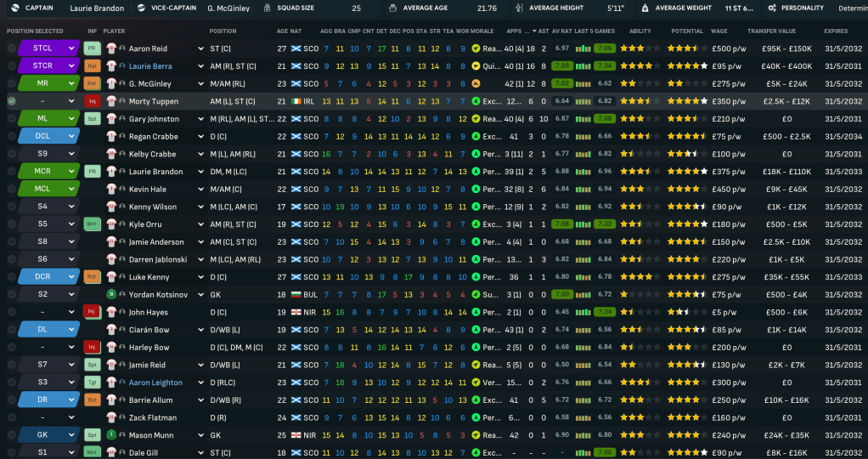Click Aaron Reid's PR status icon

pyautogui.click(x=92, y=48)
